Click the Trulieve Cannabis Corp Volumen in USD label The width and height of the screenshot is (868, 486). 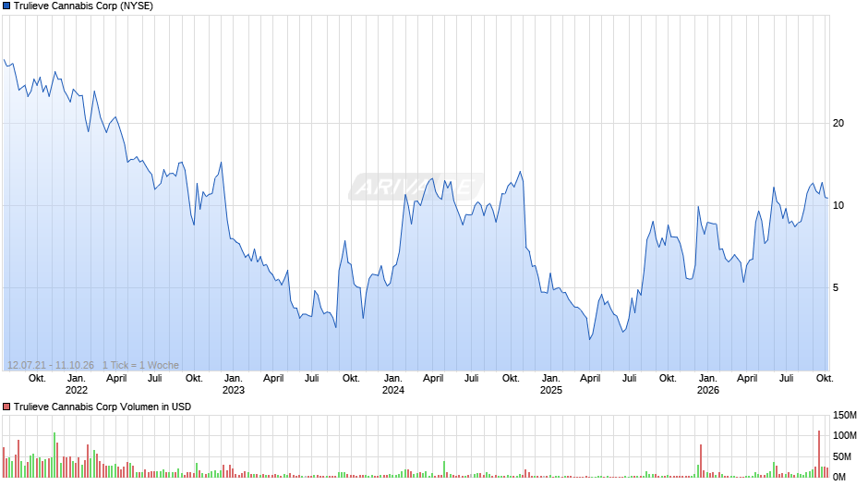[102, 407]
